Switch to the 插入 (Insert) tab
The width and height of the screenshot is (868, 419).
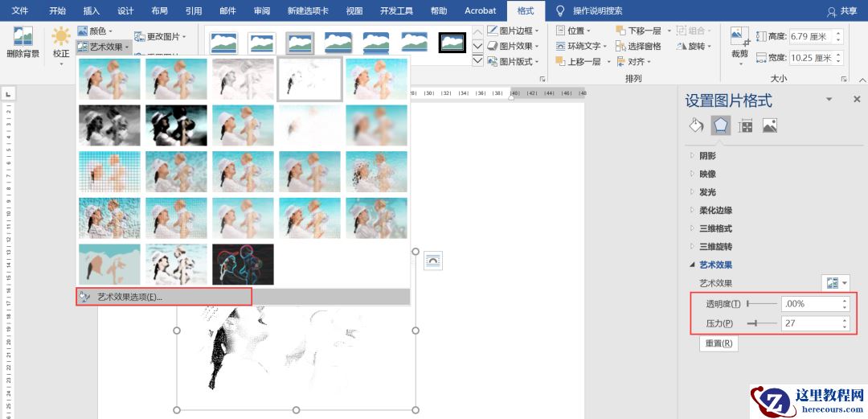92,10
